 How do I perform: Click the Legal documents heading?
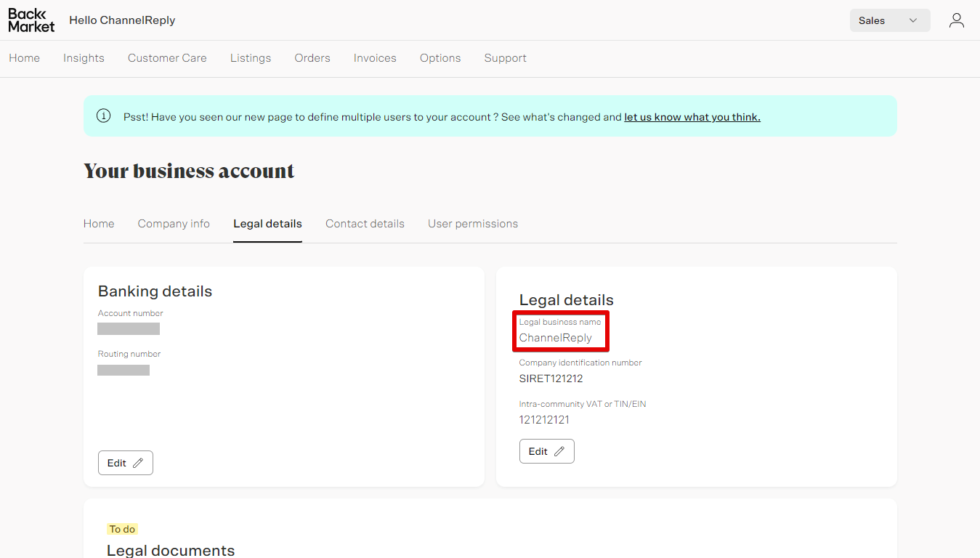(x=171, y=550)
